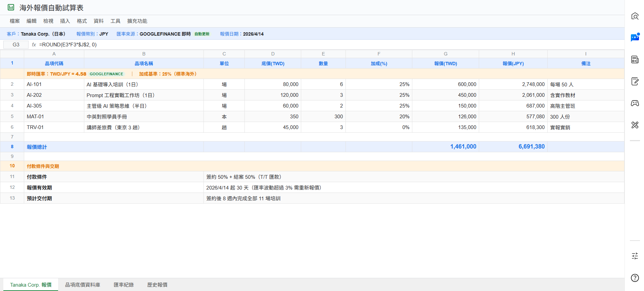Viewport: 644px width, 291px height.
Task: Open the game controller sidebar icon
Action: (x=635, y=103)
